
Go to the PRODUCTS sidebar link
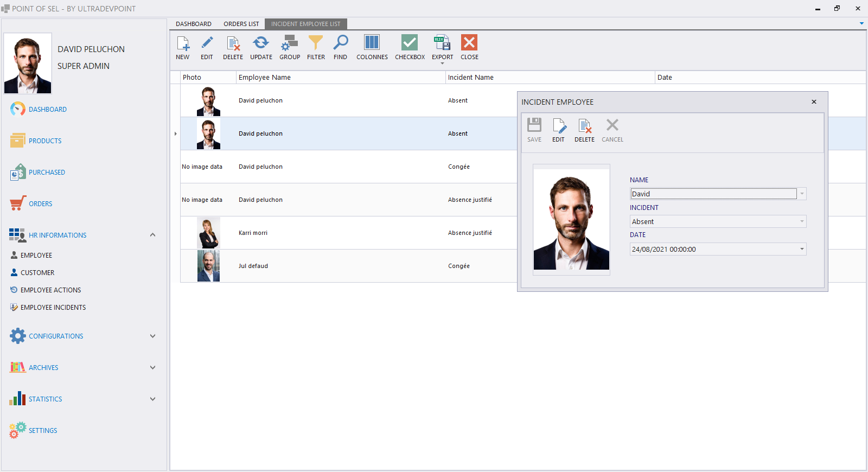[45, 141]
